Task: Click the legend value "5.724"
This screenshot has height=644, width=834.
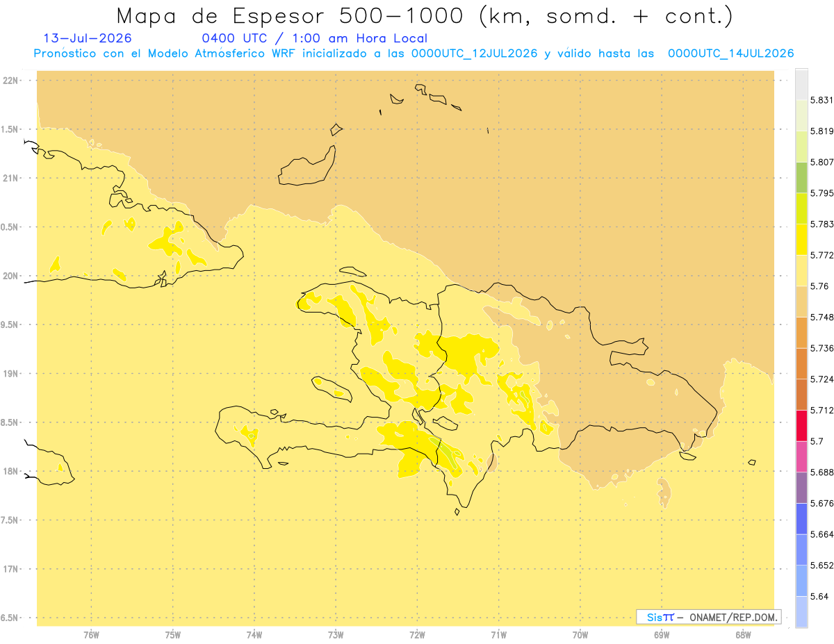Action: 822,379
